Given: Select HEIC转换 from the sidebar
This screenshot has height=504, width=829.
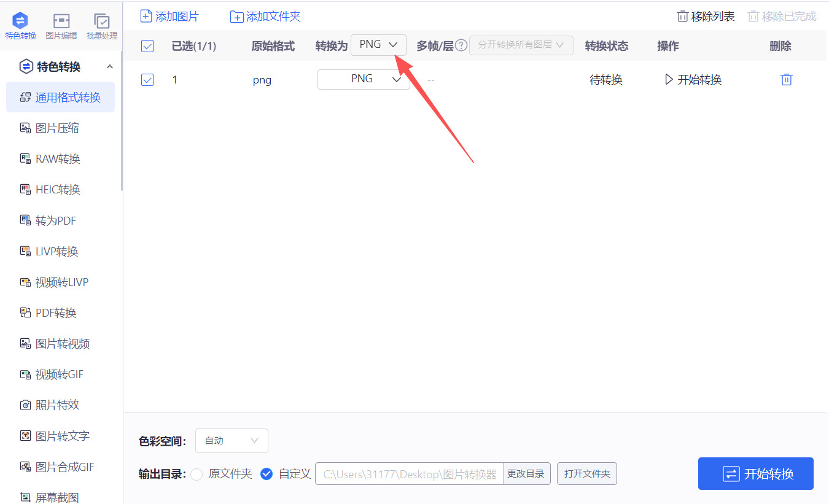Looking at the screenshot, I should pyautogui.click(x=58, y=189).
